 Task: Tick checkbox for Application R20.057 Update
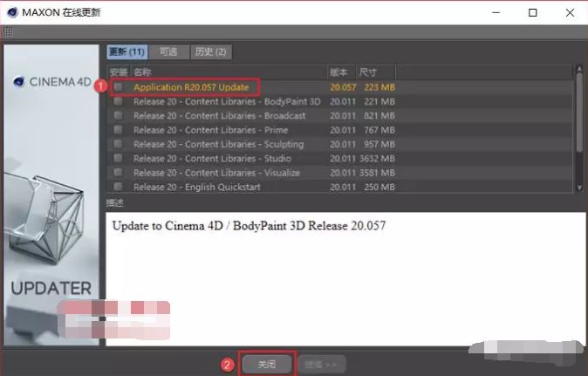(x=119, y=87)
